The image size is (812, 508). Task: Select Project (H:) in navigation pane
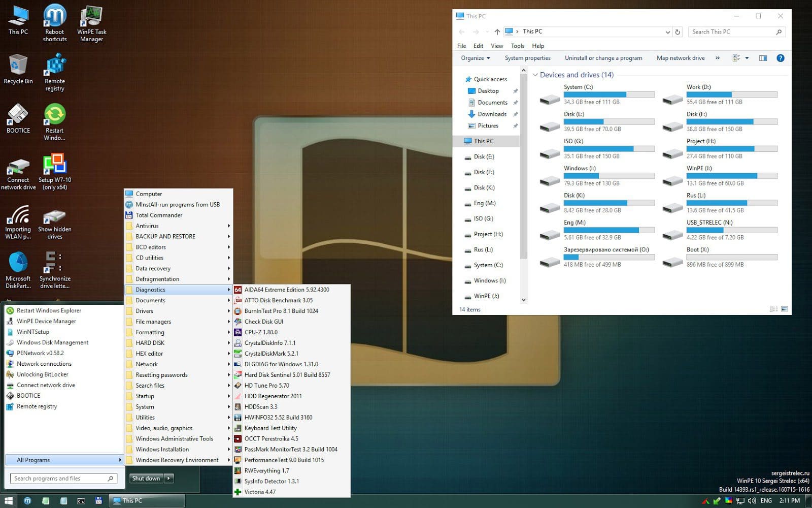[488, 234]
